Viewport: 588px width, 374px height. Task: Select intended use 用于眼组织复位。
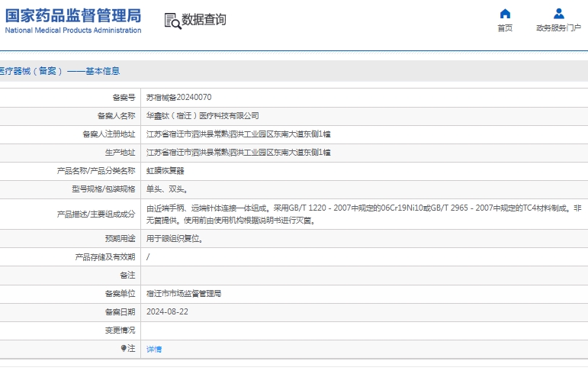[x=175, y=239]
